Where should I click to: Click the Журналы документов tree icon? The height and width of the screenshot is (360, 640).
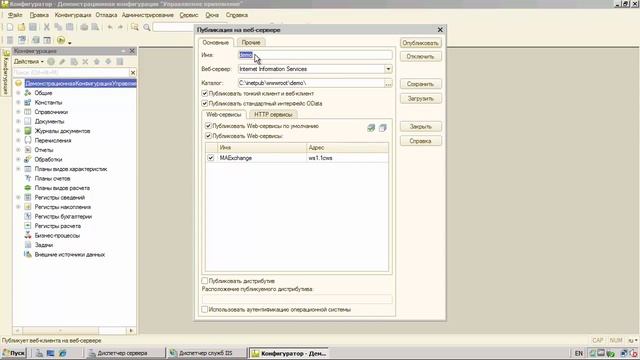click(28, 131)
